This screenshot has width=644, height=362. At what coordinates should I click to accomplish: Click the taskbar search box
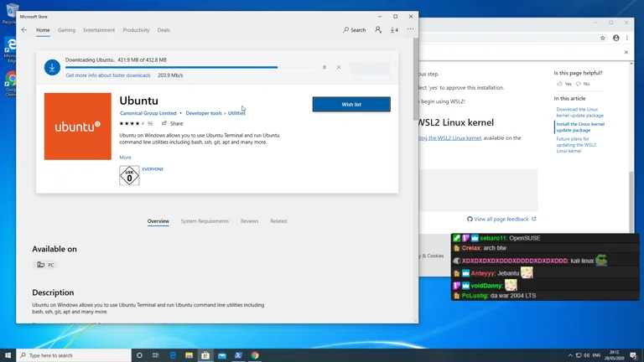click(74, 355)
